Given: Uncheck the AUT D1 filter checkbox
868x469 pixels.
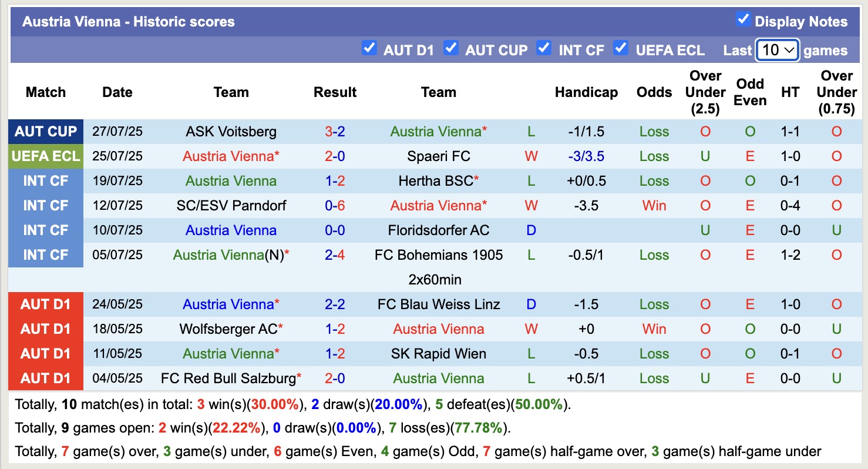Looking at the screenshot, I should point(369,48).
